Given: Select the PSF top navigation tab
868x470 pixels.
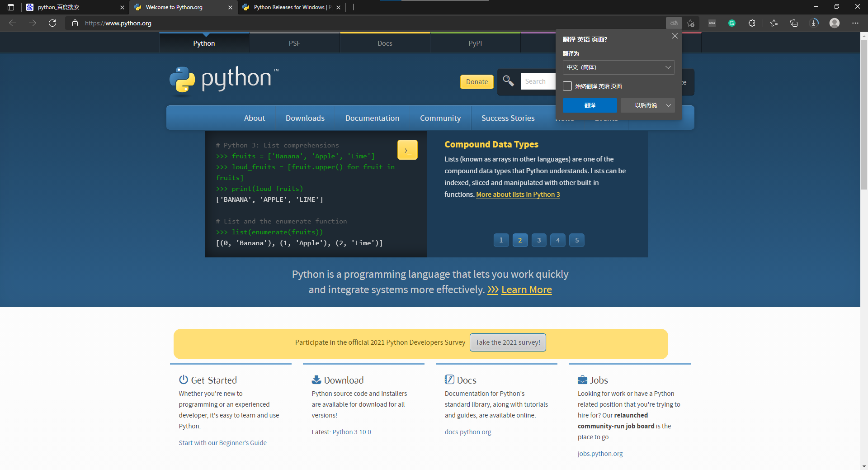Looking at the screenshot, I should 294,43.
